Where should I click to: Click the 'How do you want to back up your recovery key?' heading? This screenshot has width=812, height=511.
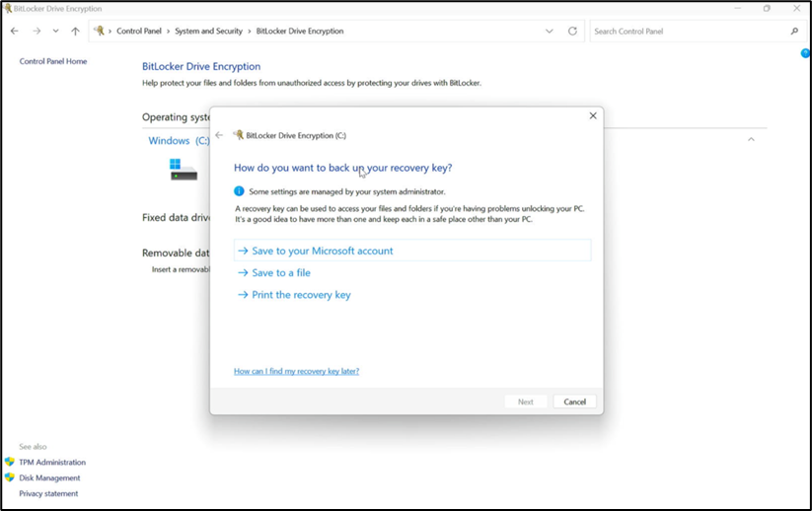click(342, 168)
